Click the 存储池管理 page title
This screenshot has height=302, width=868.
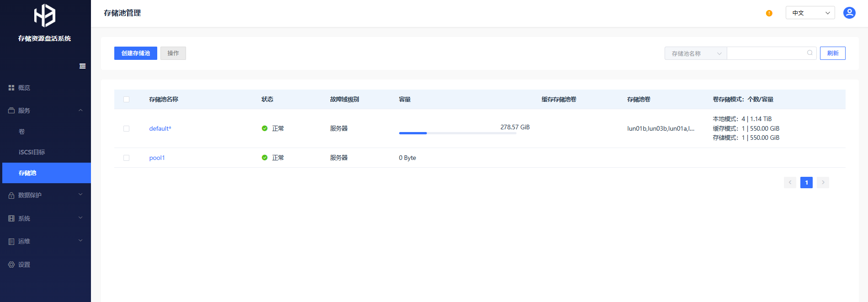[122, 13]
